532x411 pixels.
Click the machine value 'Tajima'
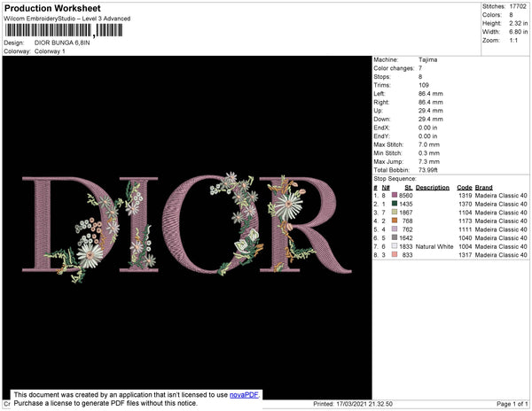pyautogui.click(x=427, y=59)
